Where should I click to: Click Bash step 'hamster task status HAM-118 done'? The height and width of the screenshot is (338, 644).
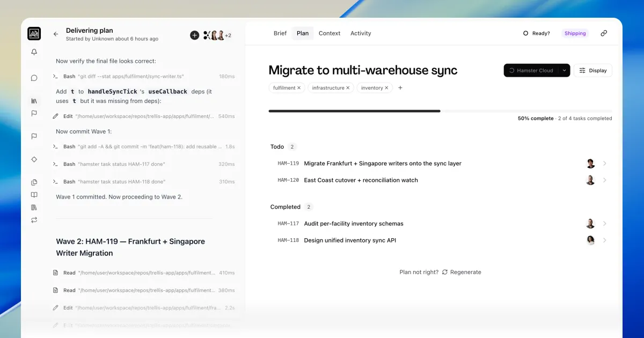click(x=143, y=182)
